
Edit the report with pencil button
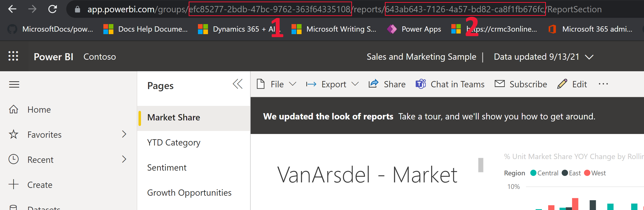click(572, 84)
